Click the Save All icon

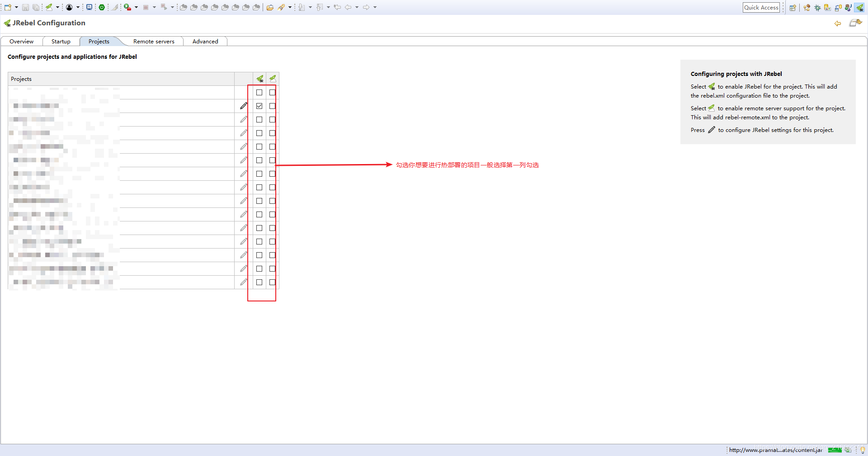[36, 7]
